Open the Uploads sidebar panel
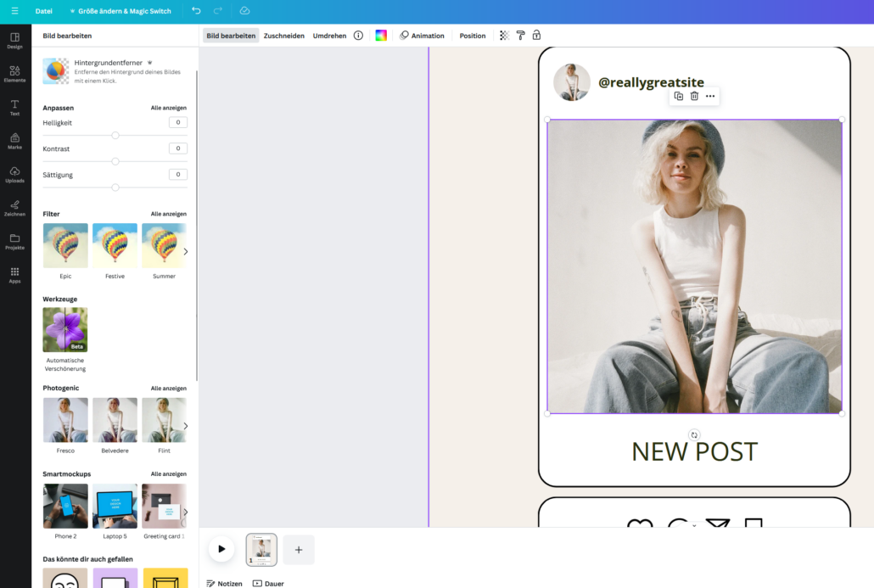This screenshot has width=874, height=588. point(14,174)
